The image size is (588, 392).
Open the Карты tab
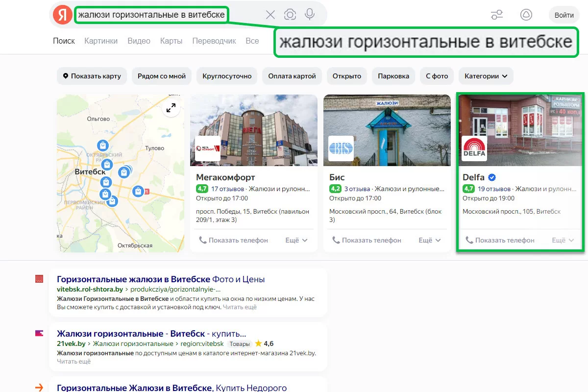coord(171,41)
